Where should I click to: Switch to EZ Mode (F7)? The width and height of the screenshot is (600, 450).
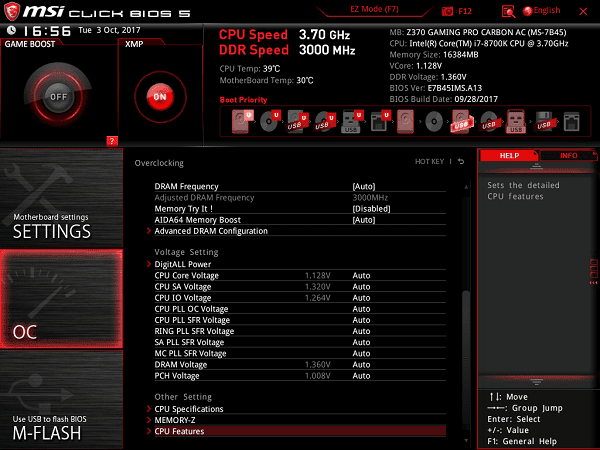[374, 9]
